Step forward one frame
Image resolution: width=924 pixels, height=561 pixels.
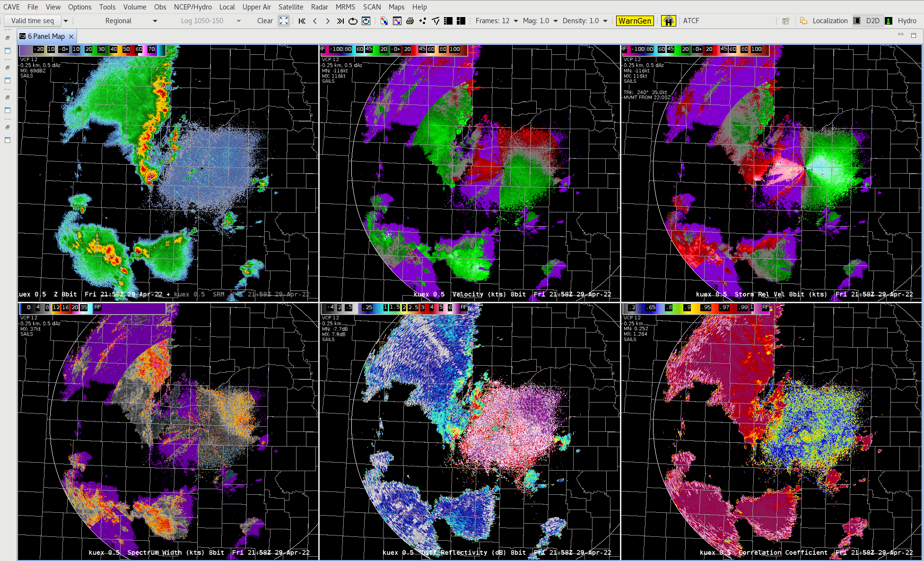tap(328, 21)
